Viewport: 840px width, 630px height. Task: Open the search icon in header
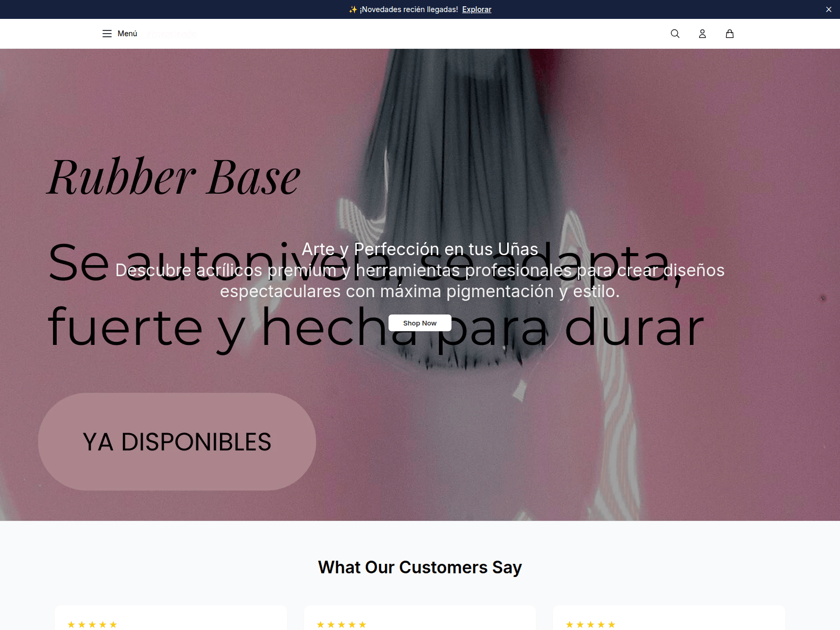pyautogui.click(x=675, y=34)
